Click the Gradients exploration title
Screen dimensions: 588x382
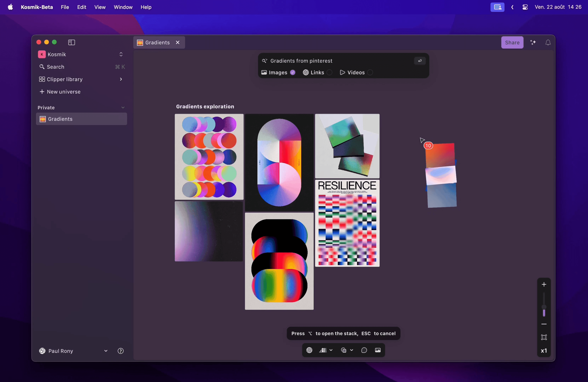pyautogui.click(x=205, y=106)
